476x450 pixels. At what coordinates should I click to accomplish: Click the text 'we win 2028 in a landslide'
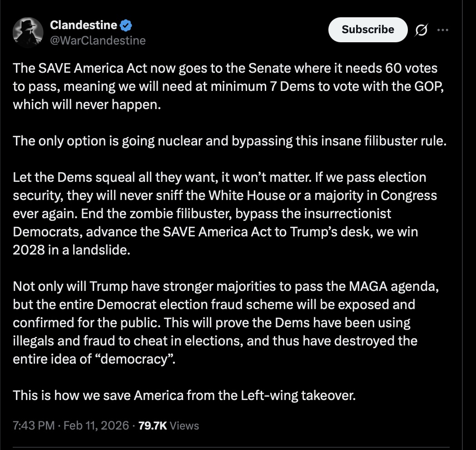coord(73,250)
